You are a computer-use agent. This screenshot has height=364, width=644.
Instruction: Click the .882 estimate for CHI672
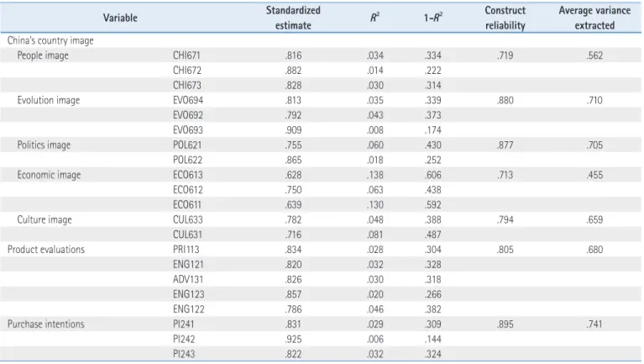coord(293,71)
